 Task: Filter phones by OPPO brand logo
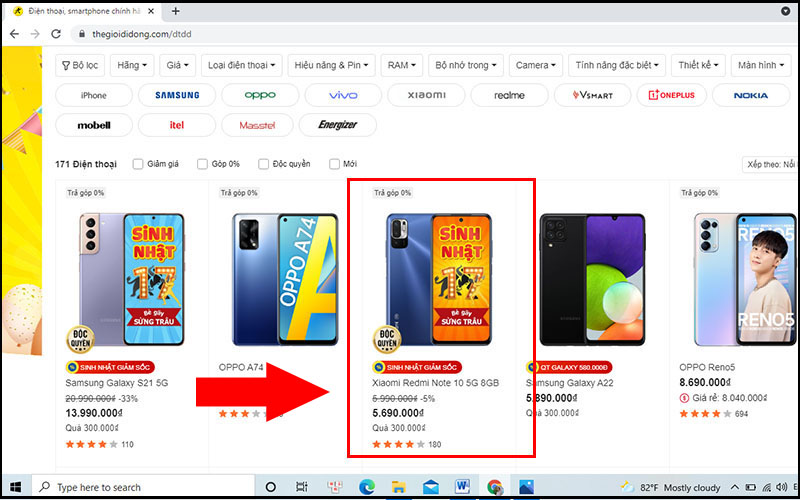click(x=261, y=96)
